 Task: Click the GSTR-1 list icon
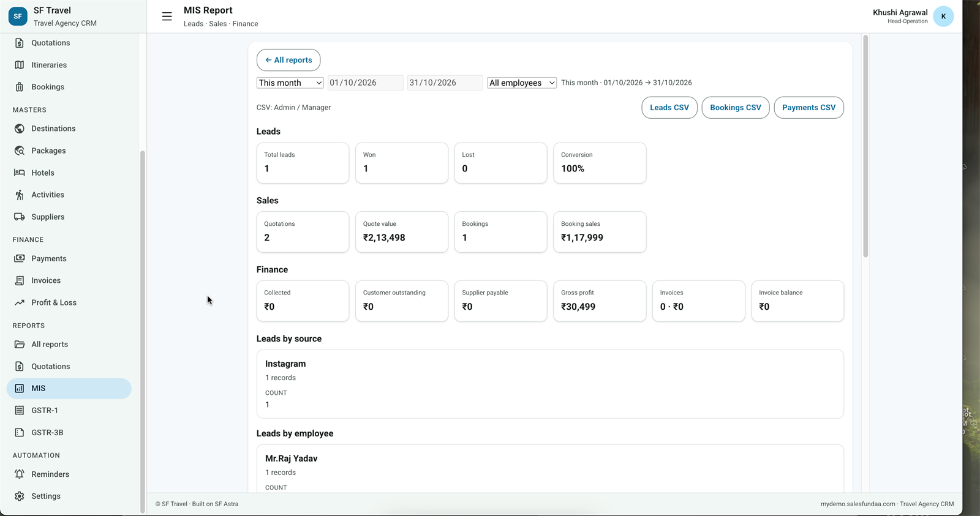click(x=20, y=410)
